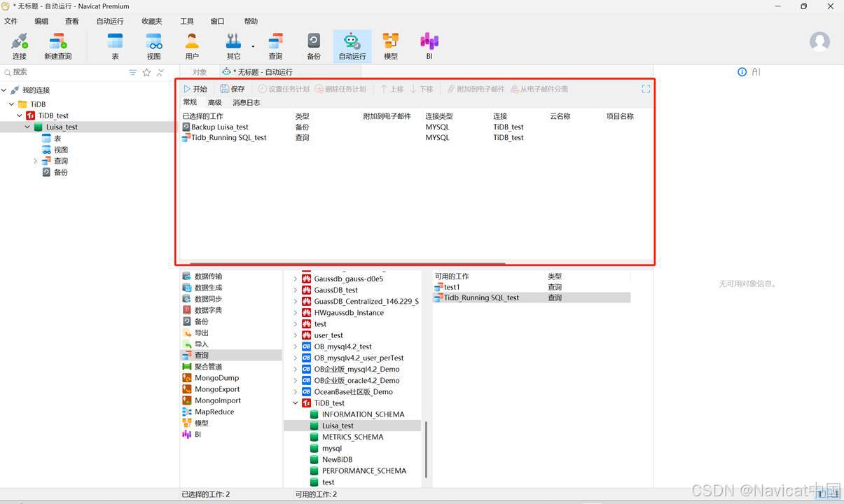
Task: Open the 查看 menu
Action: (x=71, y=22)
